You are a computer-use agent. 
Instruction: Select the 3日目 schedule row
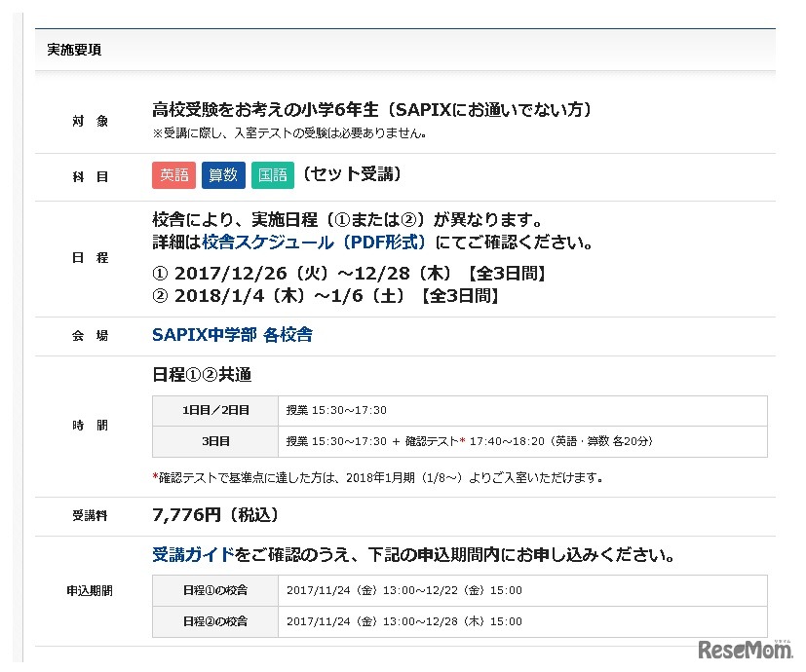tap(214, 441)
